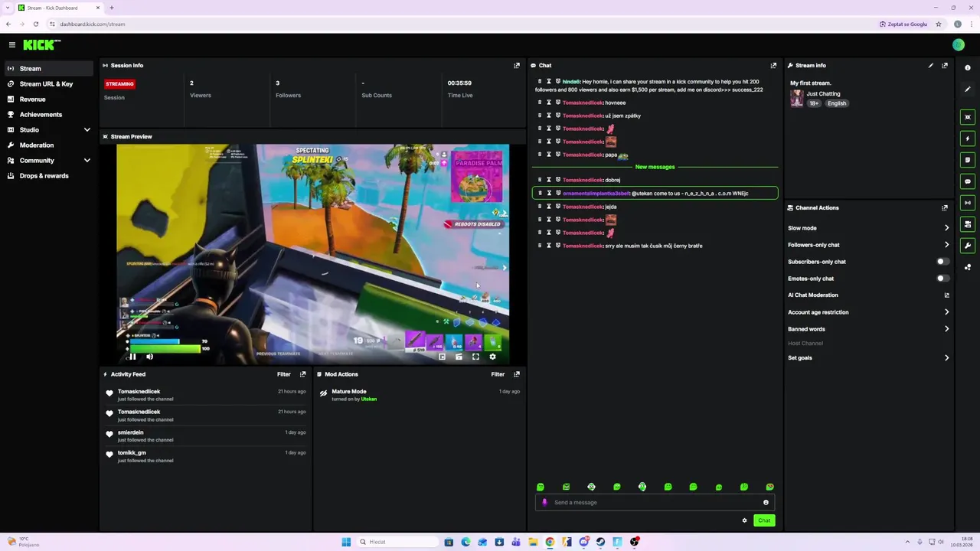
Task: Enable picture-in-picture in stream preview
Action: (442, 357)
